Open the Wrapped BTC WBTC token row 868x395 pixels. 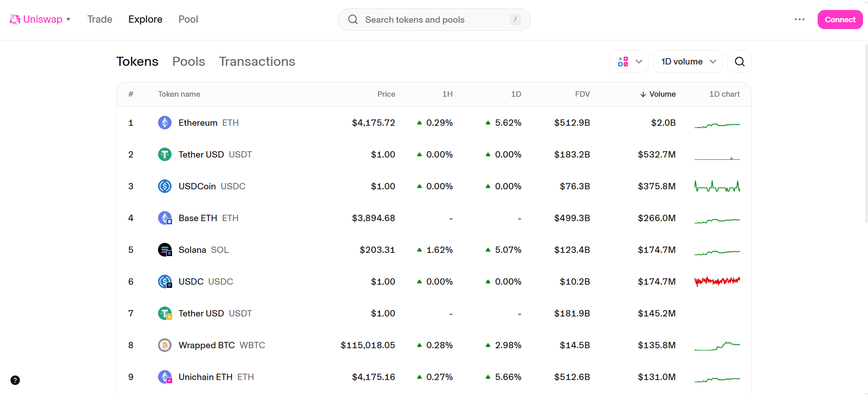click(x=434, y=345)
